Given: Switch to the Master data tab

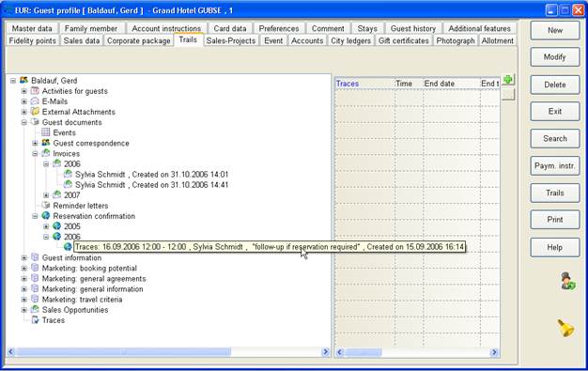Looking at the screenshot, I should (32, 28).
